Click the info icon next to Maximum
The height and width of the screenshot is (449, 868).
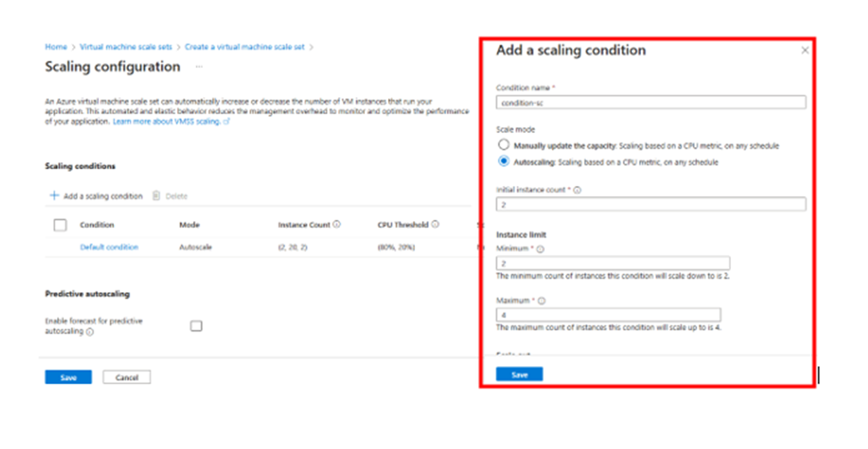(x=541, y=302)
